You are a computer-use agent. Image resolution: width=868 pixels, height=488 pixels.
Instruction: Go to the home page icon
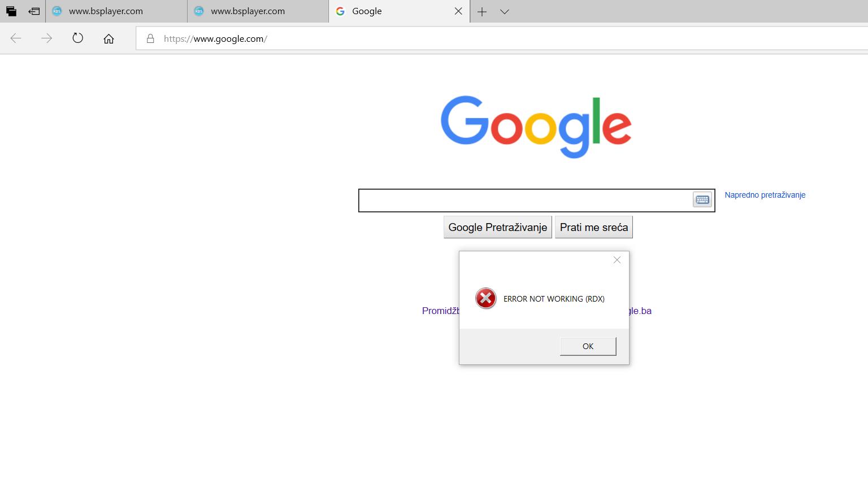click(108, 38)
